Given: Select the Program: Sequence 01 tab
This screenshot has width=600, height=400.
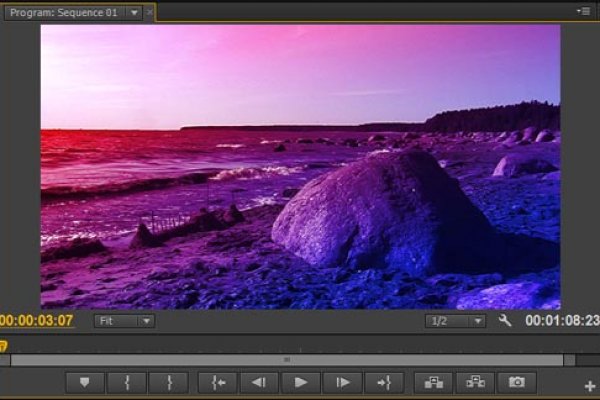Looking at the screenshot, I should 62,12.
